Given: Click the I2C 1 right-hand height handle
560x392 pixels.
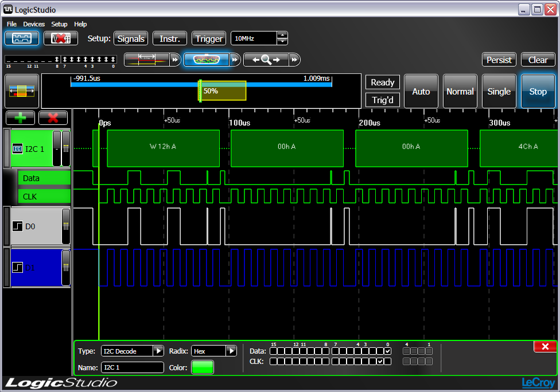Looking at the screenshot, I should point(66,148).
